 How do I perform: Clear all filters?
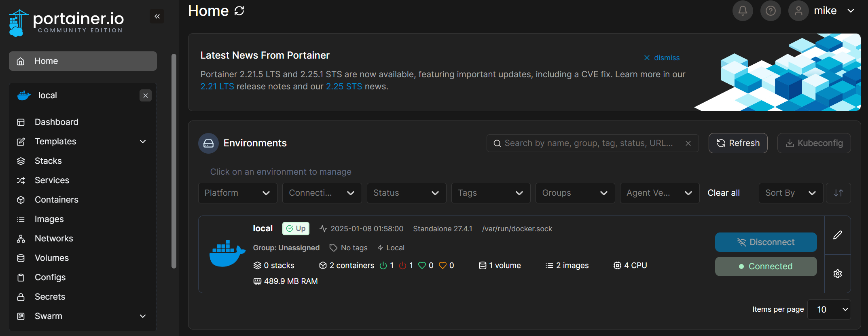724,193
